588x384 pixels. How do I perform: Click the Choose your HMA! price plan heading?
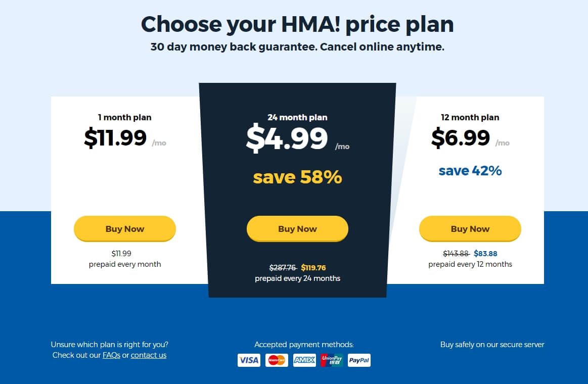coord(297,24)
